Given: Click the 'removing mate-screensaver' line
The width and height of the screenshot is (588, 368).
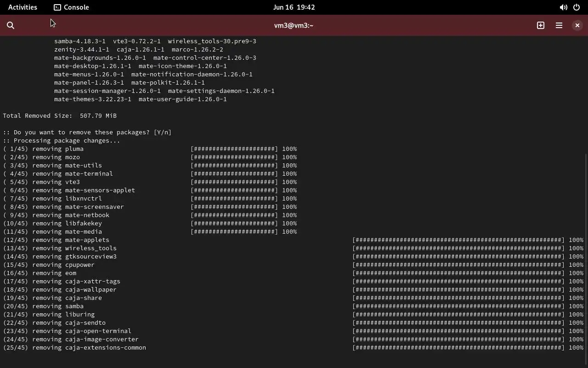Looking at the screenshot, I should pos(150,207).
